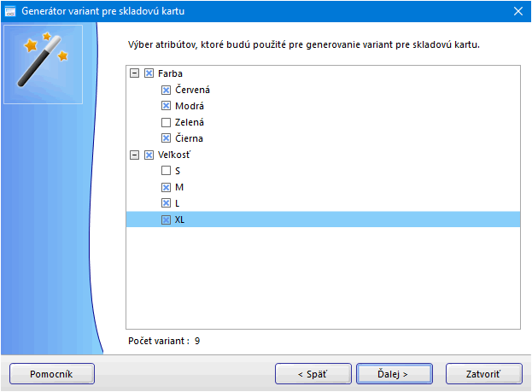
Task: Uncheck the M size checkbox
Action: click(x=166, y=187)
